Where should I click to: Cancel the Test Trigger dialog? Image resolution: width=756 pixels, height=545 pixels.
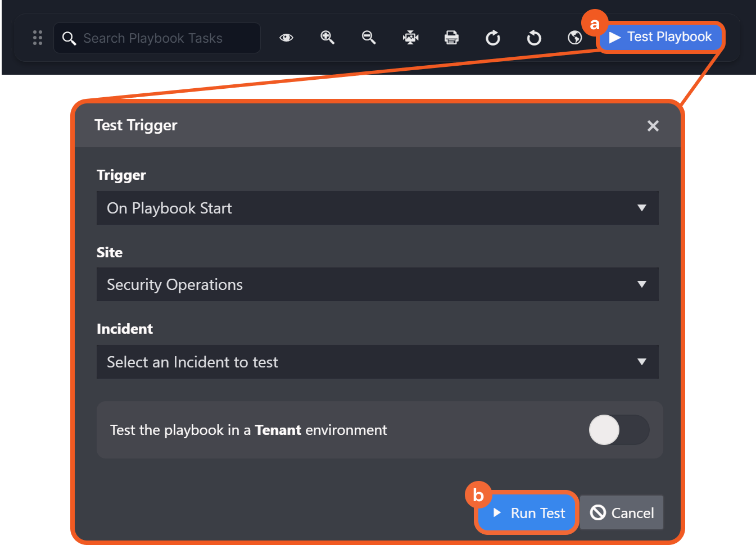pos(622,513)
